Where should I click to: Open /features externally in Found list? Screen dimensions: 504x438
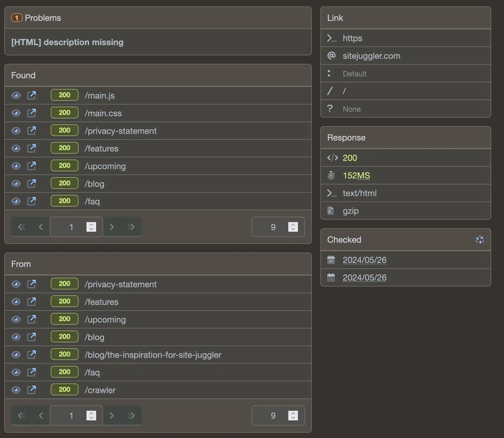[31, 148]
